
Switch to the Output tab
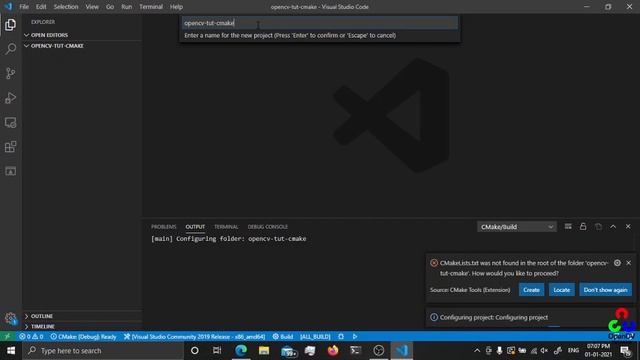pos(195,227)
